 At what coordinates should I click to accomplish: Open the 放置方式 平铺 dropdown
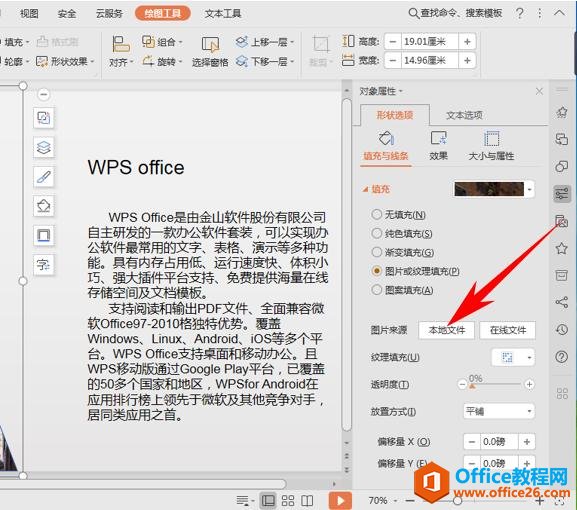tap(499, 411)
